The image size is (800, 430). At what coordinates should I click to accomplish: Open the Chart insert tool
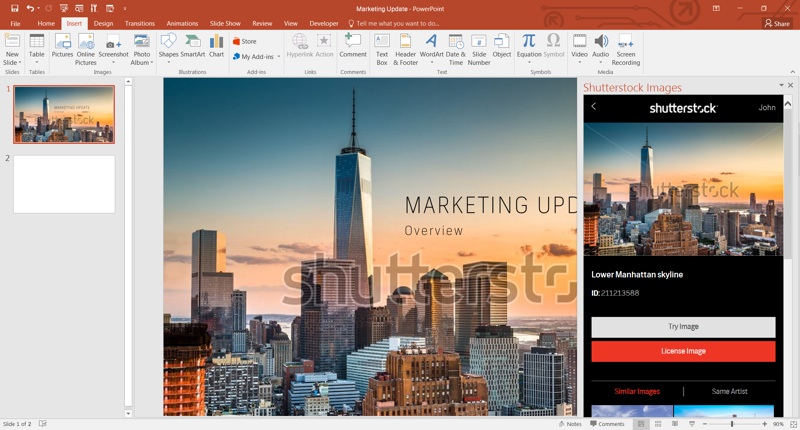point(216,45)
